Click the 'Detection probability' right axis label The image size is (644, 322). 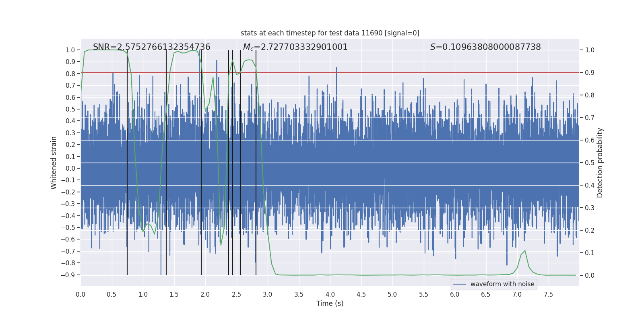[x=600, y=163]
